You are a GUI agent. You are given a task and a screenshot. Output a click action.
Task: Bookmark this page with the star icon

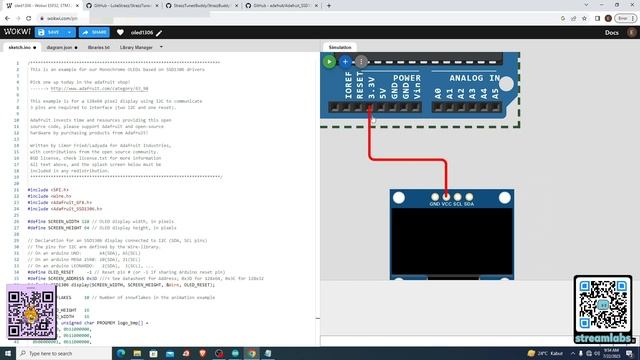[584, 18]
